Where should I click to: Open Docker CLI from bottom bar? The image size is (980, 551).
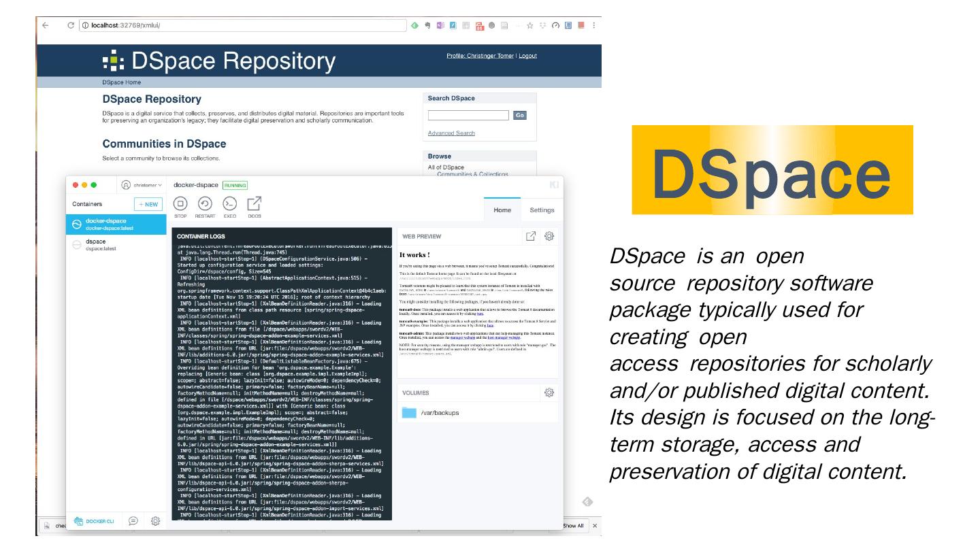(94, 521)
